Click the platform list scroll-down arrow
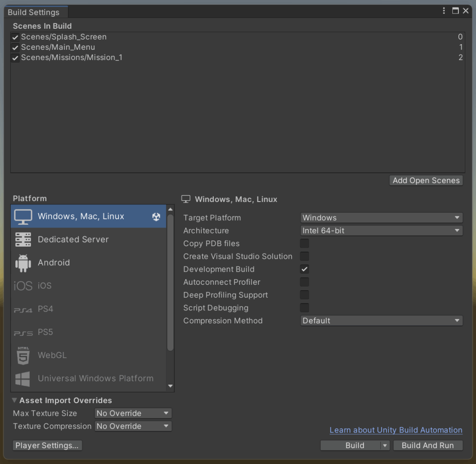 pyautogui.click(x=170, y=386)
